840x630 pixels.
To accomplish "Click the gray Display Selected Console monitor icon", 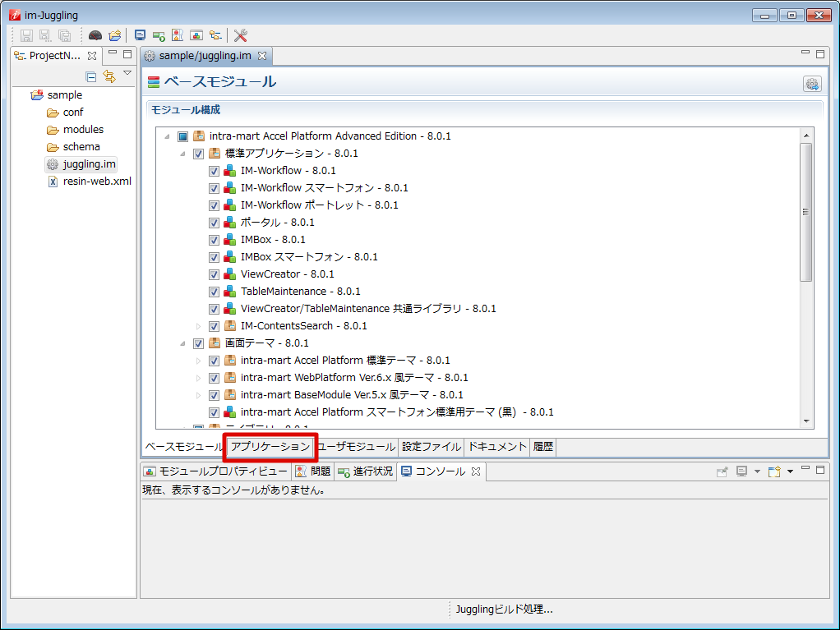I will (742, 471).
